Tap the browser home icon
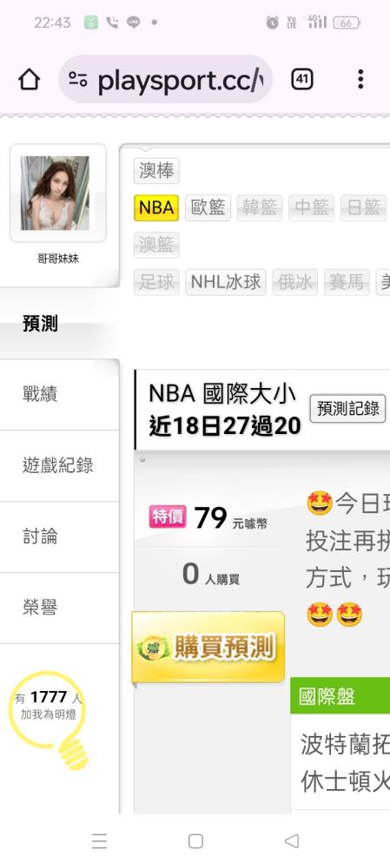This screenshot has height=868, width=390. (x=30, y=80)
